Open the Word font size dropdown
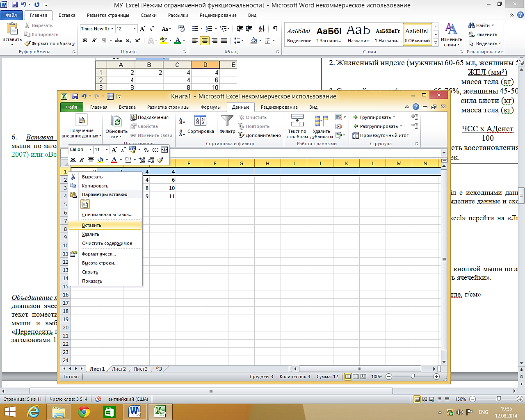 click(x=135, y=29)
